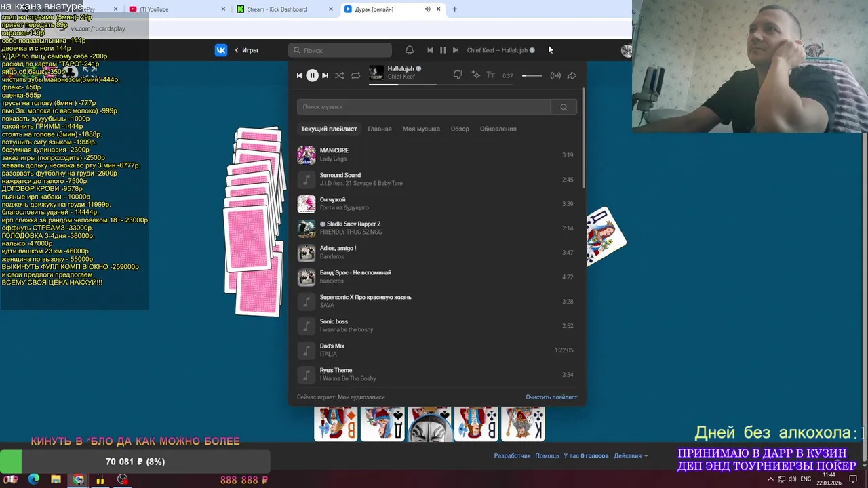868x488 pixels.
Task: Play Adios, amigo! by Banderos
Action: pyautogui.click(x=437, y=252)
